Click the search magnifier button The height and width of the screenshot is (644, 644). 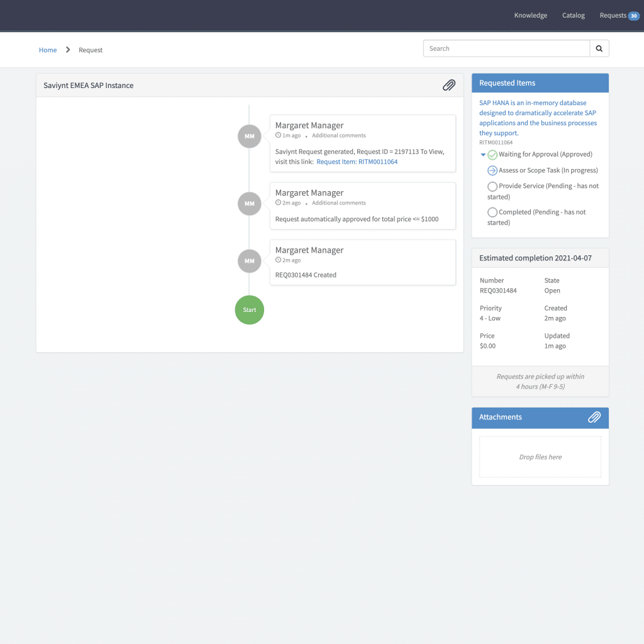coord(599,48)
